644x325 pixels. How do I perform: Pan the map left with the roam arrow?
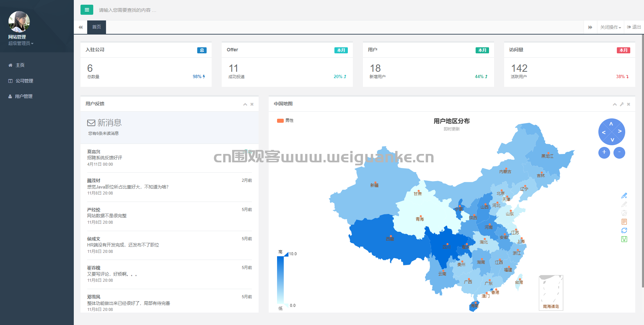click(603, 132)
